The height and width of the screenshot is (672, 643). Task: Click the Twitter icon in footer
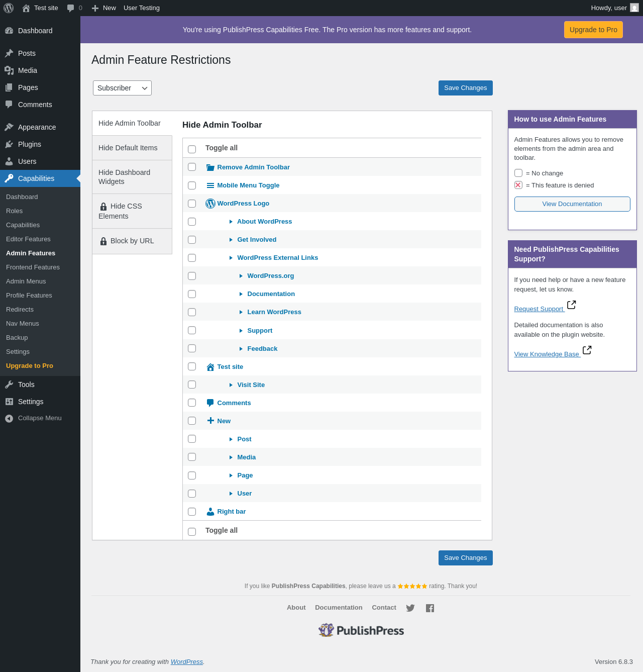(x=410, y=608)
